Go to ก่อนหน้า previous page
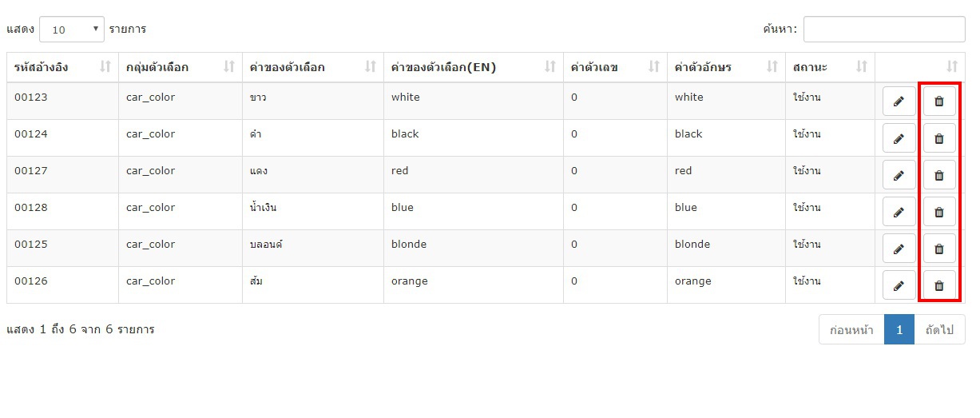980x418 pixels. pyautogui.click(x=851, y=329)
